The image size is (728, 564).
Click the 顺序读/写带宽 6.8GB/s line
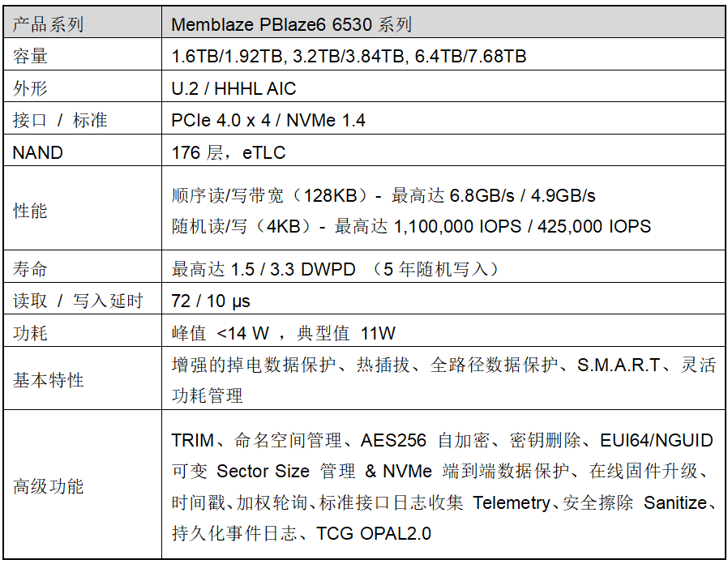tap(383, 195)
